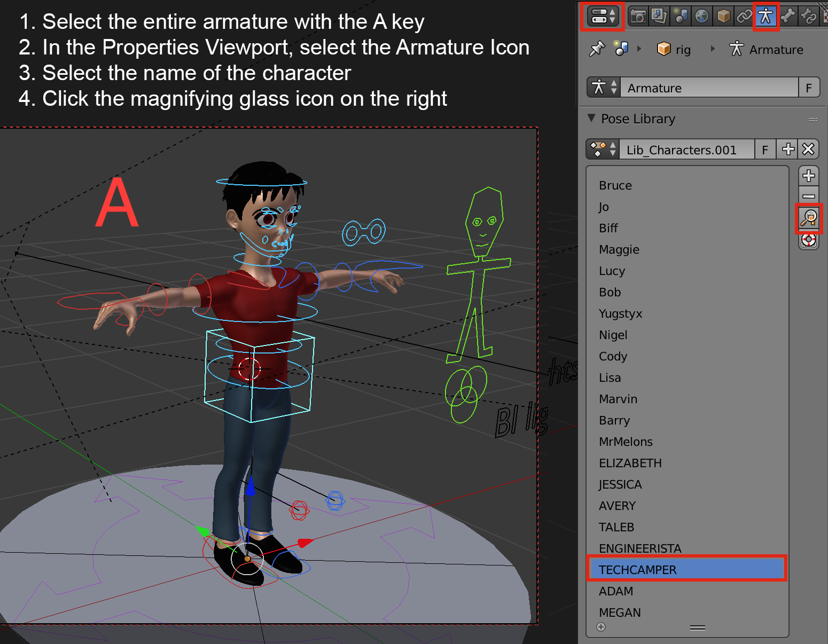The image size is (828, 644).
Task: Open the Render properties camera tab
Action: pos(638,16)
